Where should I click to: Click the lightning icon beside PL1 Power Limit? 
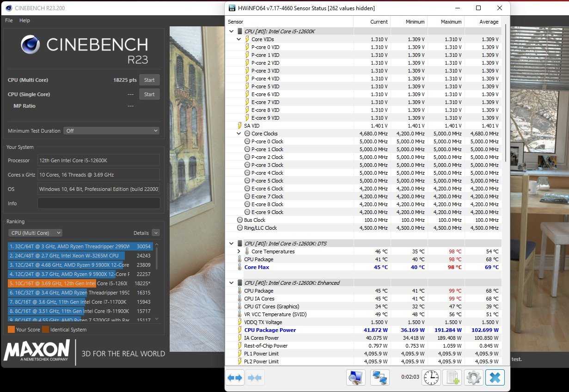click(x=239, y=354)
